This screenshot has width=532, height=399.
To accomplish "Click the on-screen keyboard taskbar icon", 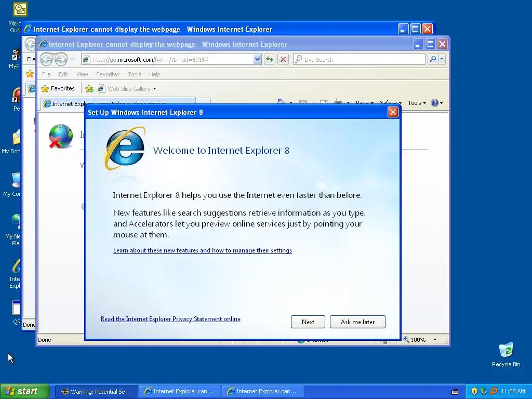I will tap(455, 392).
